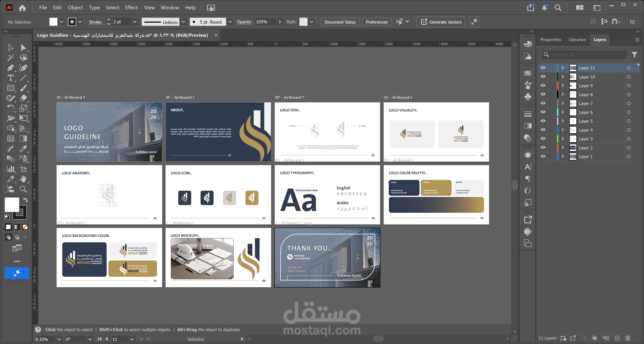Viewport: 644px width, 344px height.
Task: Switch to the Properties tab
Action: [x=551, y=39]
